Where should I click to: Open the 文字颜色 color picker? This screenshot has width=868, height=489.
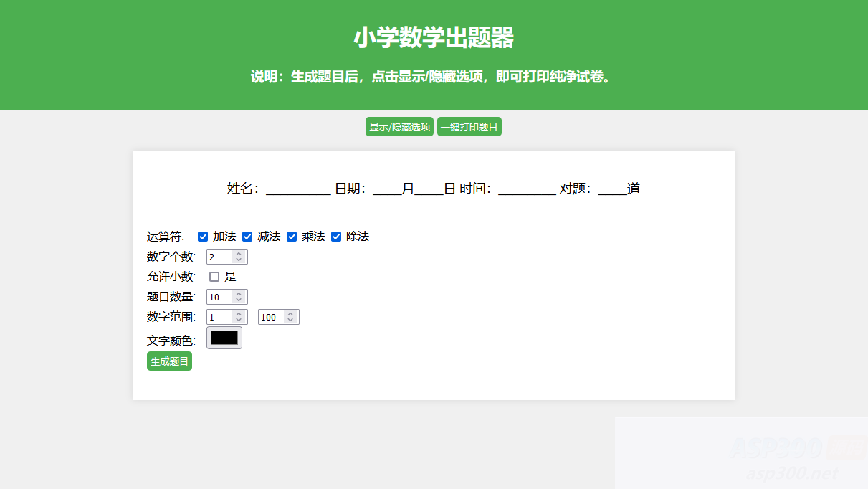click(x=224, y=338)
